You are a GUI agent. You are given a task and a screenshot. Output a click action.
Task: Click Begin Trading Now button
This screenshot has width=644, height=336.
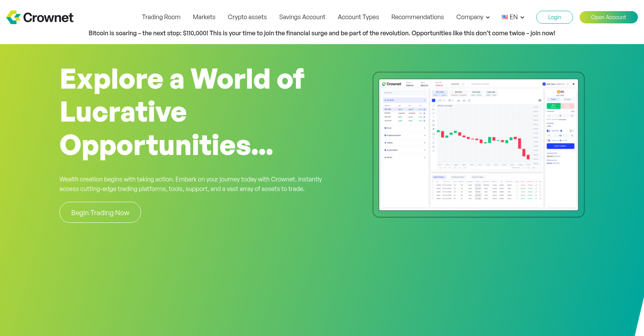tap(100, 212)
